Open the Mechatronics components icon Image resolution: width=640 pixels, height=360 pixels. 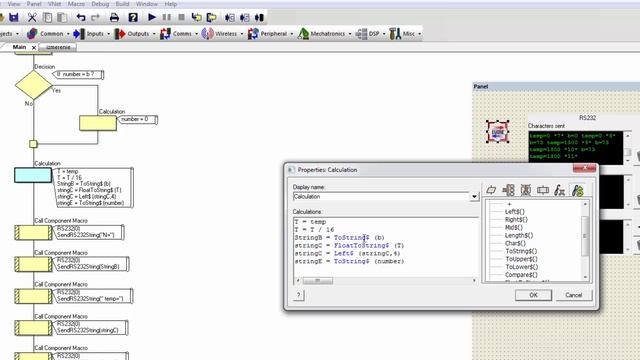click(x=303, y=33)
